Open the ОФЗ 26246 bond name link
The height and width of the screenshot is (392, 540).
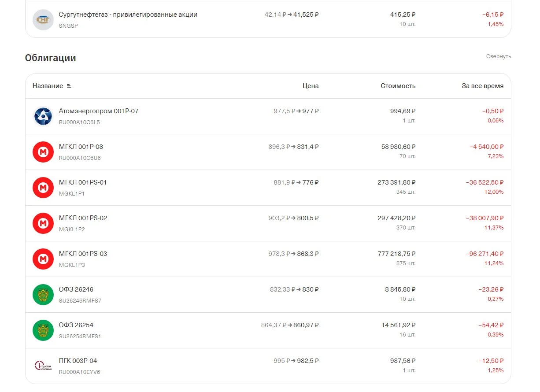[x=76, y=289]
